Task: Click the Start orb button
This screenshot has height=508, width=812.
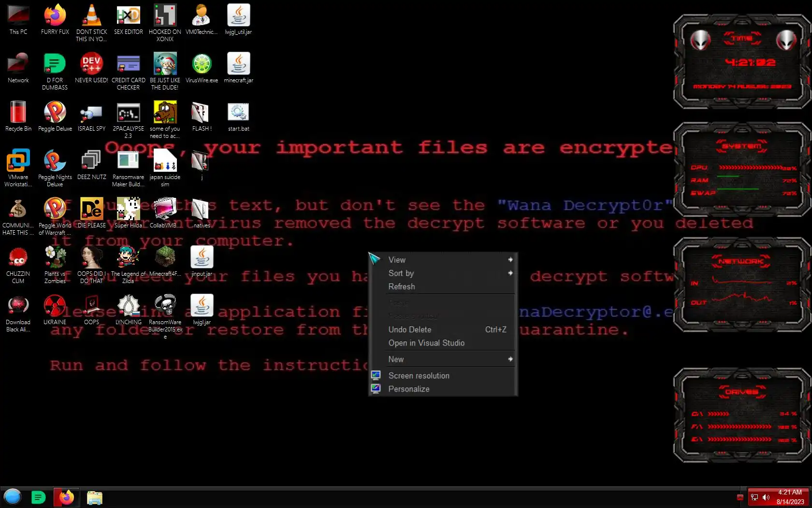Action: coord(13,497)
